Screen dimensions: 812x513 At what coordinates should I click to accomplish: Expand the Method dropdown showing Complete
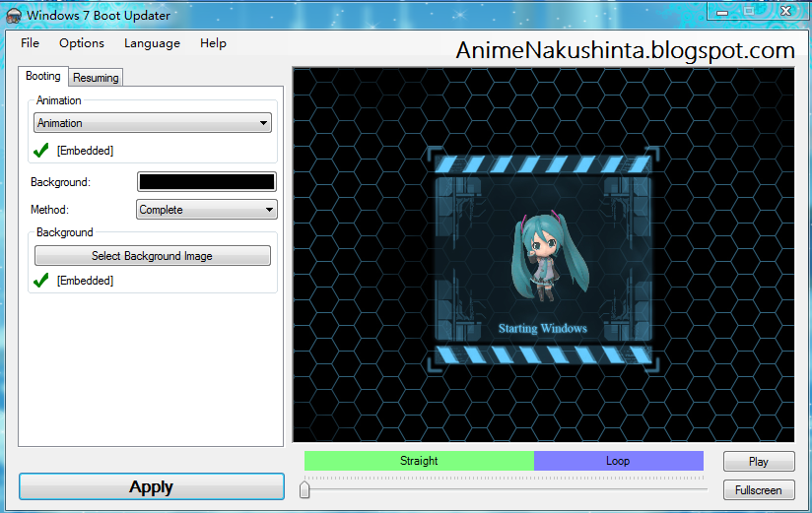(207, 210)
